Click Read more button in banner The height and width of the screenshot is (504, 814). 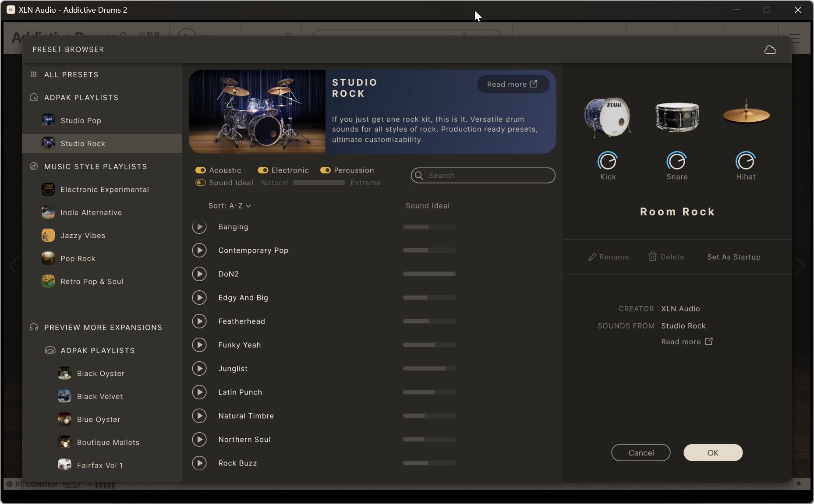point(513,84)
